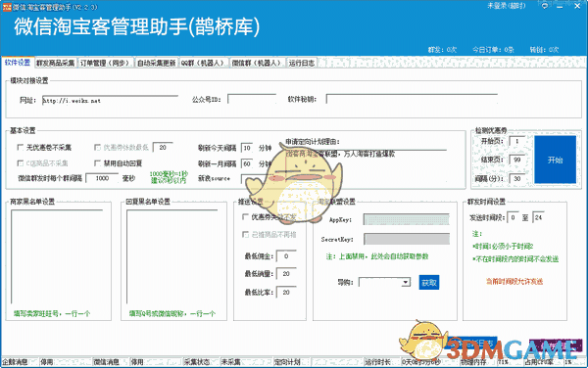The image size is (588, 368).
Task: Click the 填写Q号或微信昵称 hint text
Action: point(172,314)
